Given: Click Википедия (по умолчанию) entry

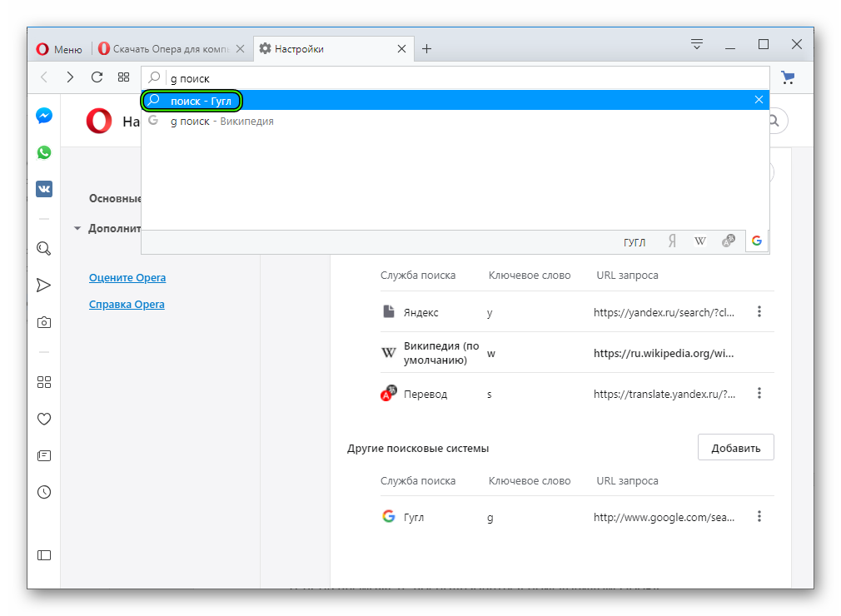Looking at the screenshot, I should [x=440, y=353].
